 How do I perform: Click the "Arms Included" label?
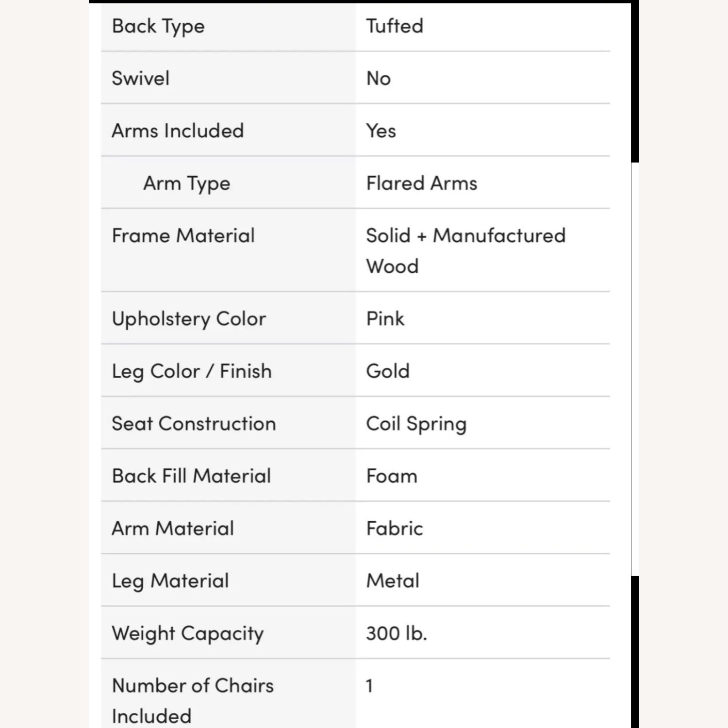point(178,131)
